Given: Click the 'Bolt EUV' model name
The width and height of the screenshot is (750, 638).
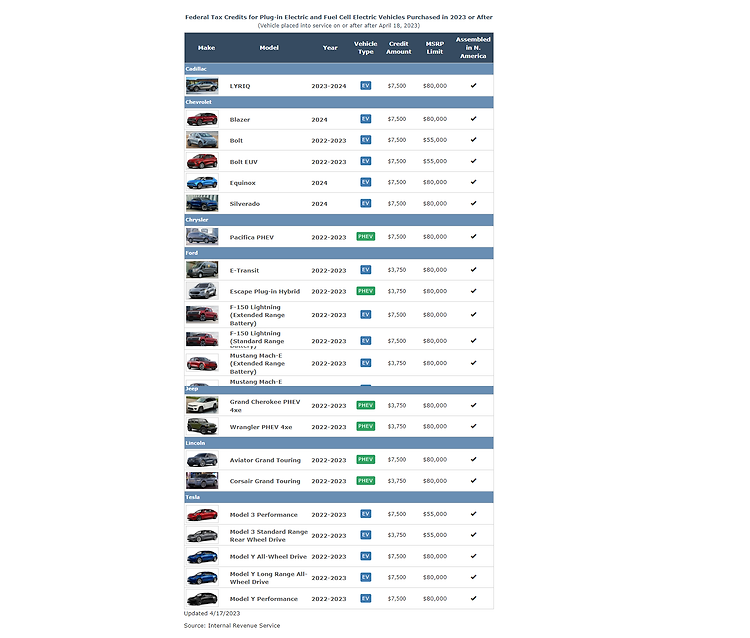Looking at the screenshot, I should [x=243, y=162].
